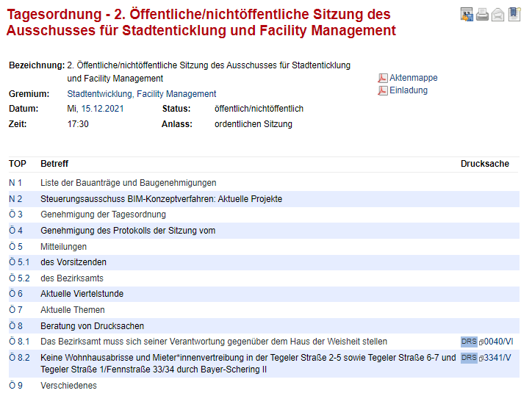532x418 pixels.
Task: Click the Anlass value 'ordentlichen Sitzung'
Action: click(253, 124)
